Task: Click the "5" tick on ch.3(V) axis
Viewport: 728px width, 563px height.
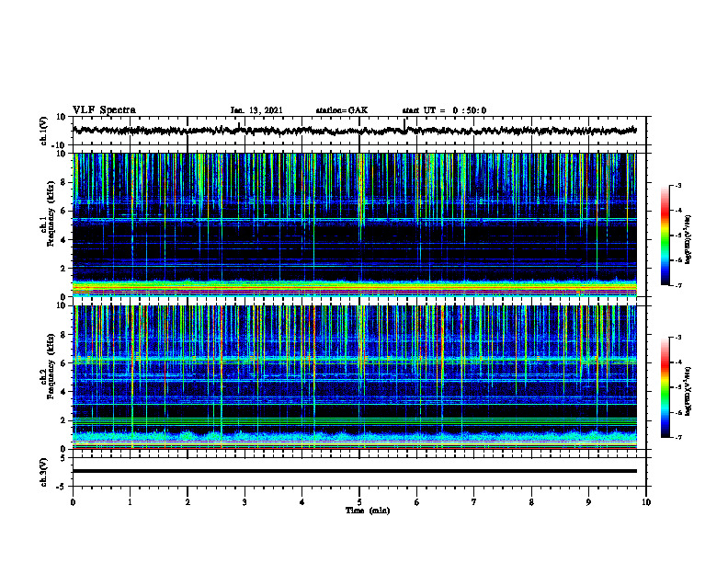Action: 63,458
